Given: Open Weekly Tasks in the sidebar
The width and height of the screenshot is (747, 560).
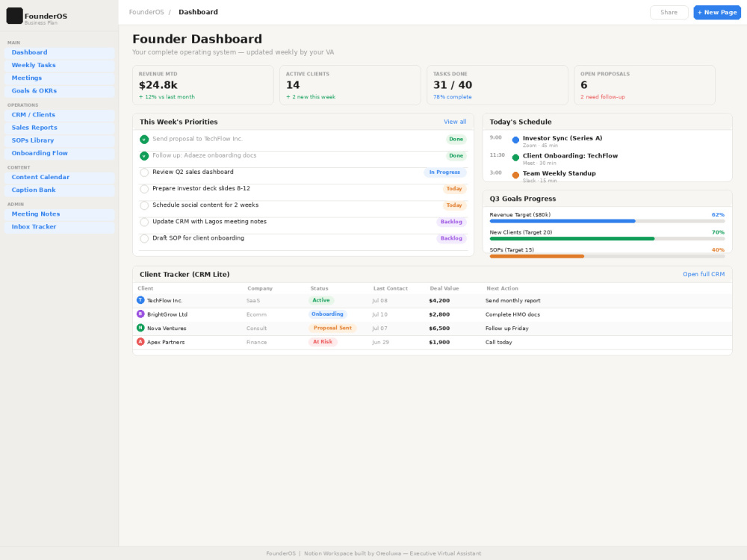Looking at the screenshot, I should point(60,65).
